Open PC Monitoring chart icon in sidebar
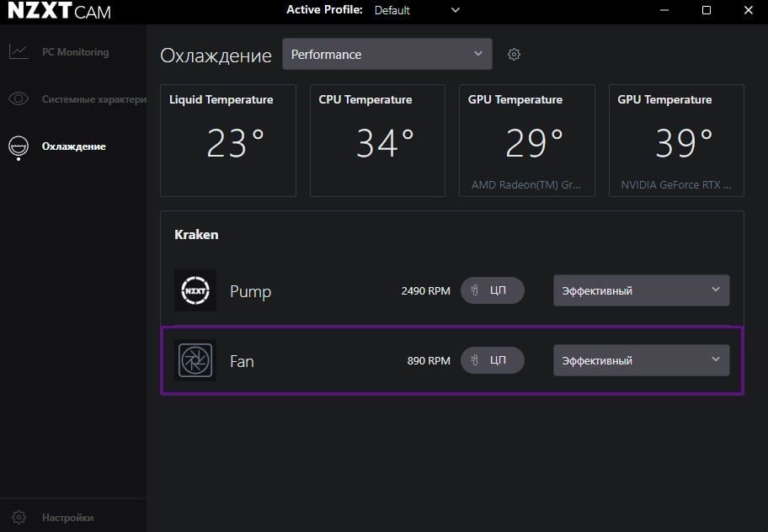Screen dimensions: 768x532 (x=19, y=51)
